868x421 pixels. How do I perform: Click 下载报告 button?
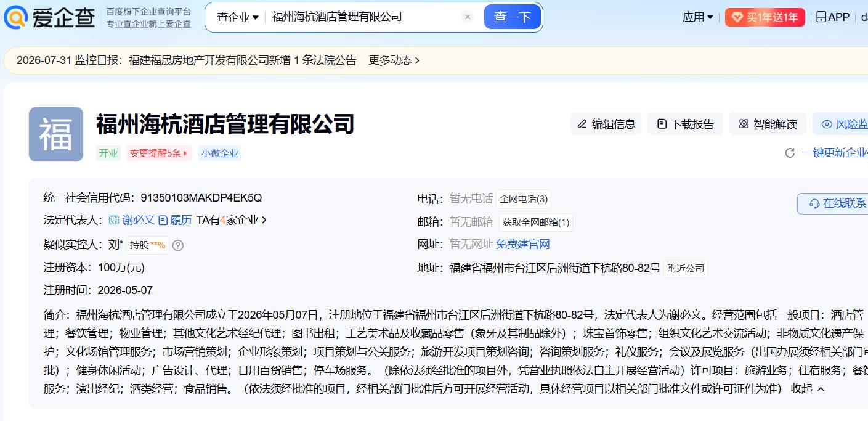pos(686,124)
